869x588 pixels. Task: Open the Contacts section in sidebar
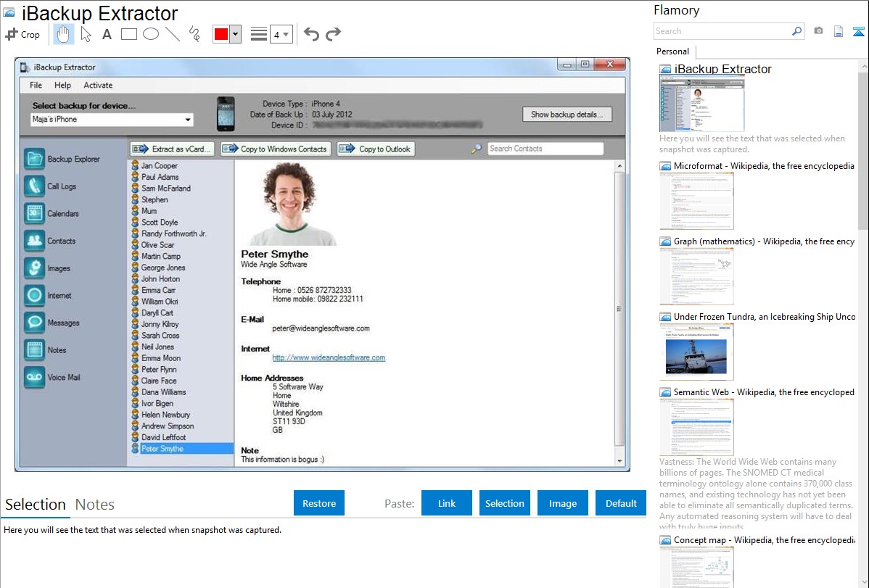coord(50,241)
